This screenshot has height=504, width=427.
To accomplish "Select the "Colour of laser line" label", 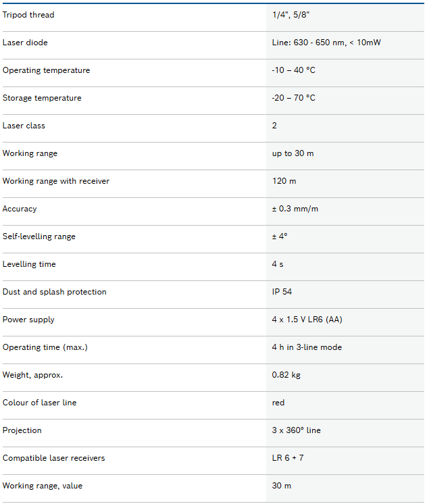I will (39, 403).
